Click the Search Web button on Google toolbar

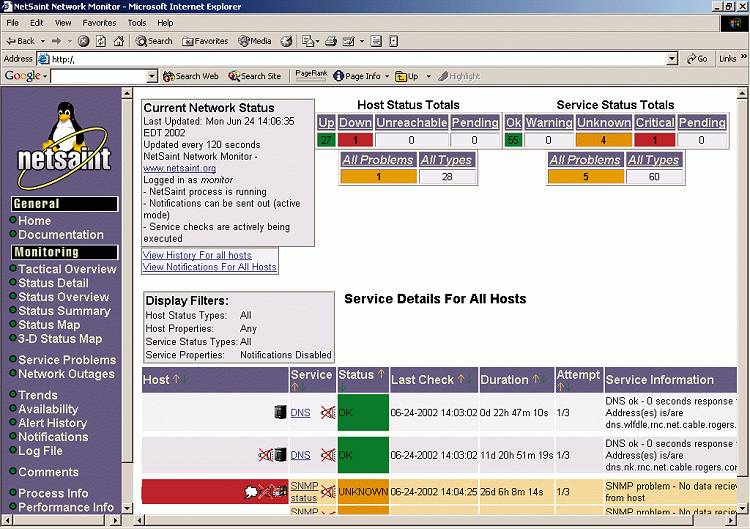[x=190, y=76]
